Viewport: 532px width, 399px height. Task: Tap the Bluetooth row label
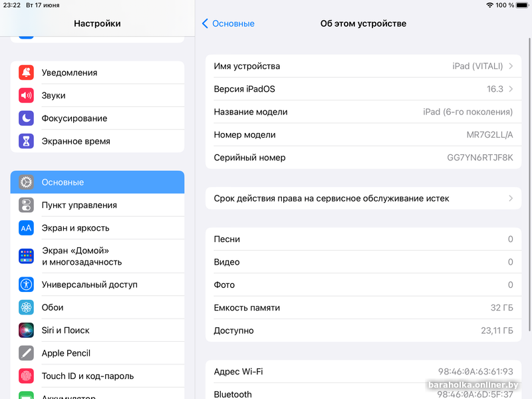(x=233, y=394)
